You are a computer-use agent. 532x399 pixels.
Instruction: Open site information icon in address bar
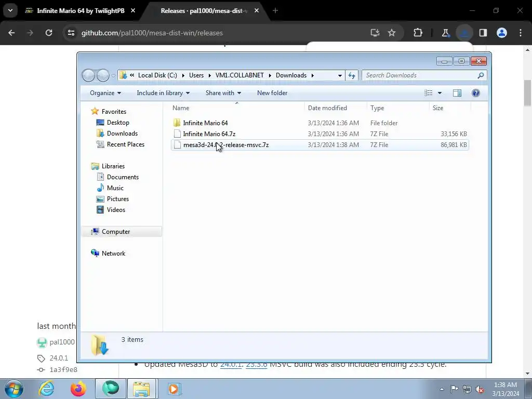point(71,33)
